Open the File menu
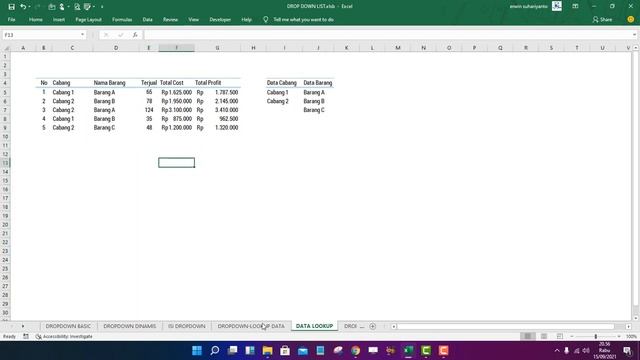This screenshot has height=360, width=640. 11,20
